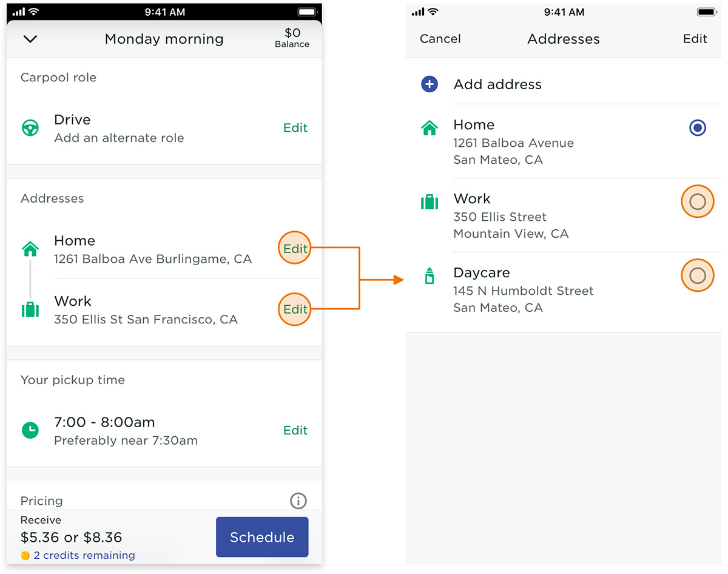Edit the Home address on schedule screen
728x574 pixels.
[295, 249]
